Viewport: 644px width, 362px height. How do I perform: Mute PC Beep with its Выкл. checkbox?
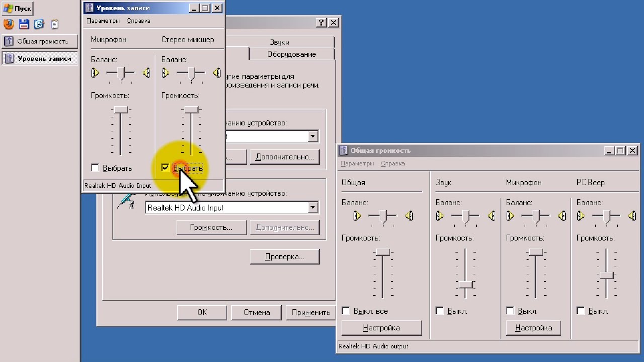tap(581, 311)
